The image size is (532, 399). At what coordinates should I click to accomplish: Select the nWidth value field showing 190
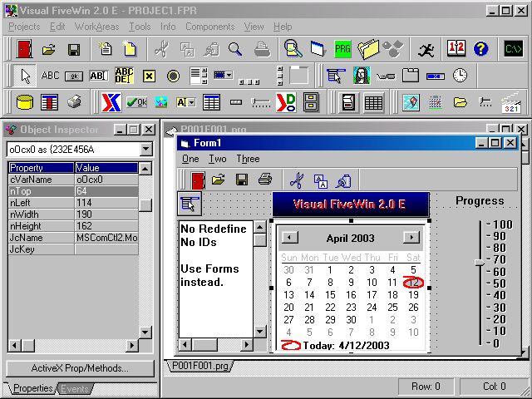click(x=104, y=214)
